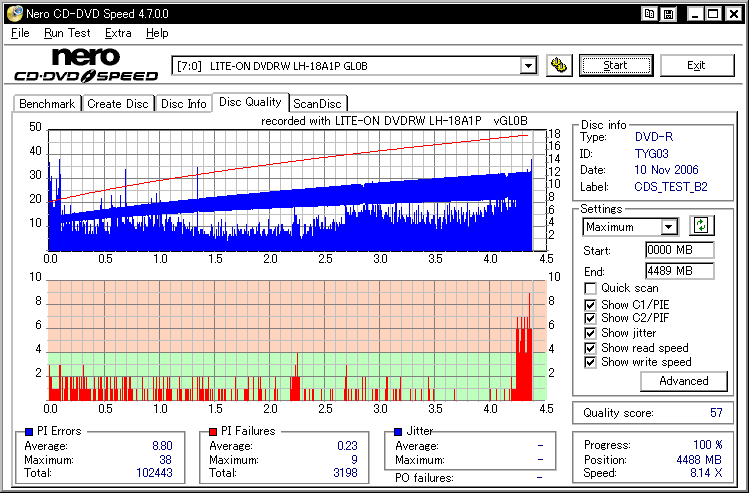Open the Advanced settings button

click(x=684, y=381)
